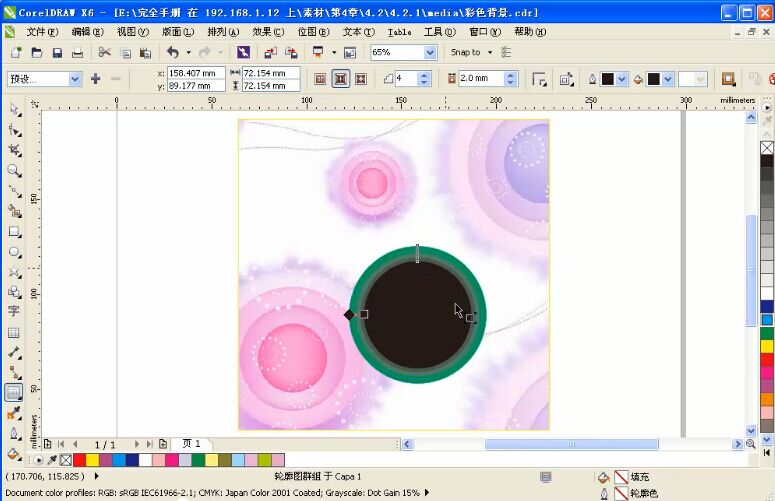Select the Fill tool in toolbox

pos(14,454)
